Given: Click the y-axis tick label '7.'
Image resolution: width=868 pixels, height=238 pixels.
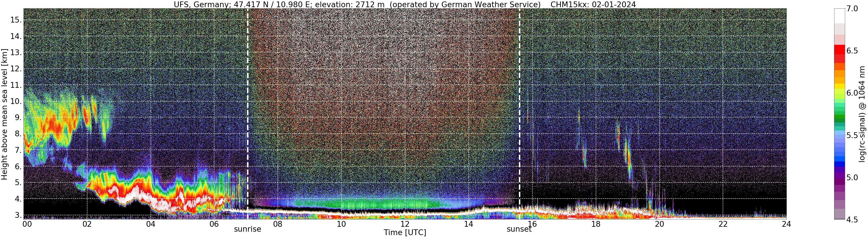Looking at the screenshot, I should click(x=18, y=150).
